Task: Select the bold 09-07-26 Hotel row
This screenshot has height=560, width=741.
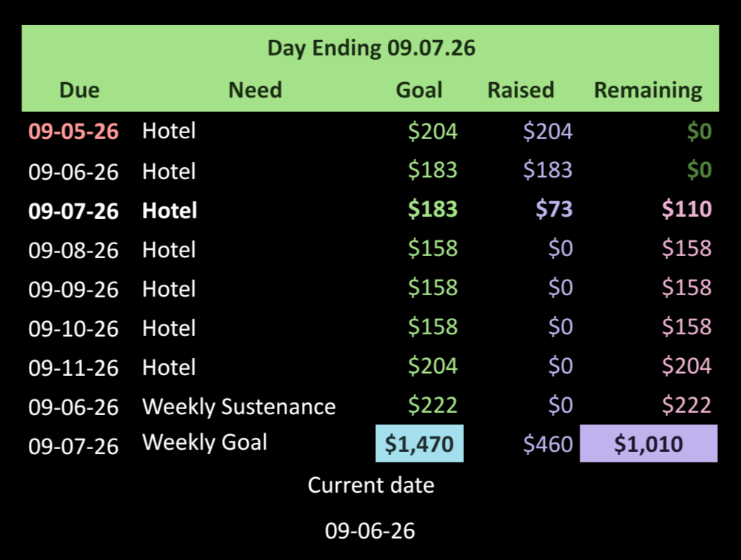Action: (370, 210)
